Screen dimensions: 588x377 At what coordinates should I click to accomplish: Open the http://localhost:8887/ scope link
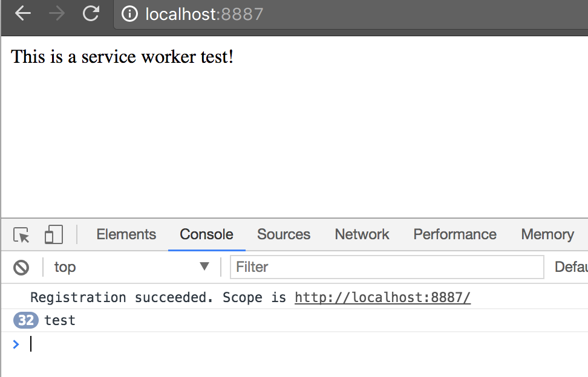tap(382, 298)
